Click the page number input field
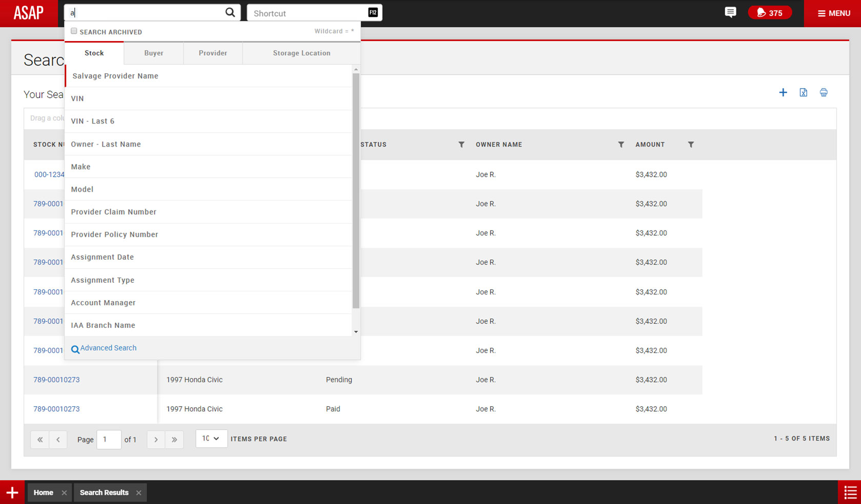 pyautogui.click(x=109, y=439)
